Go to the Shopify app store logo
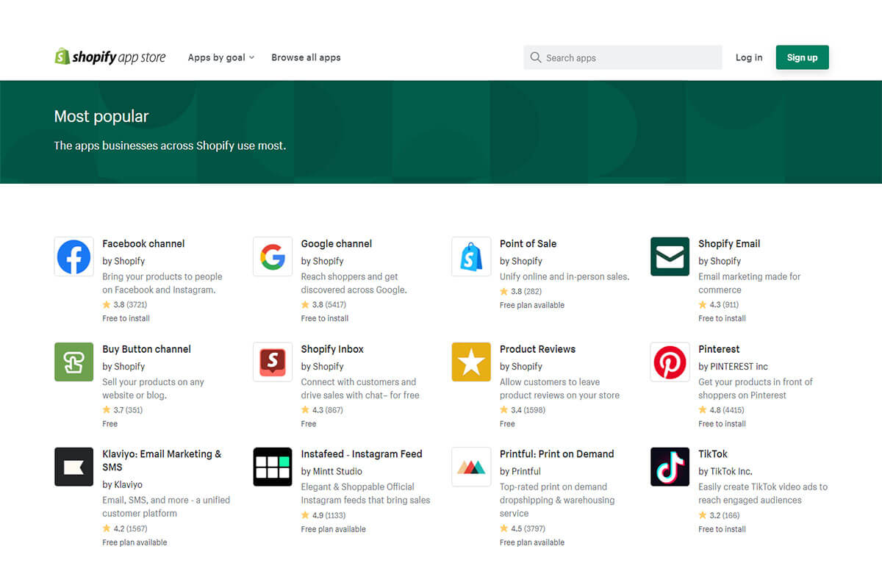 [110, 57]
